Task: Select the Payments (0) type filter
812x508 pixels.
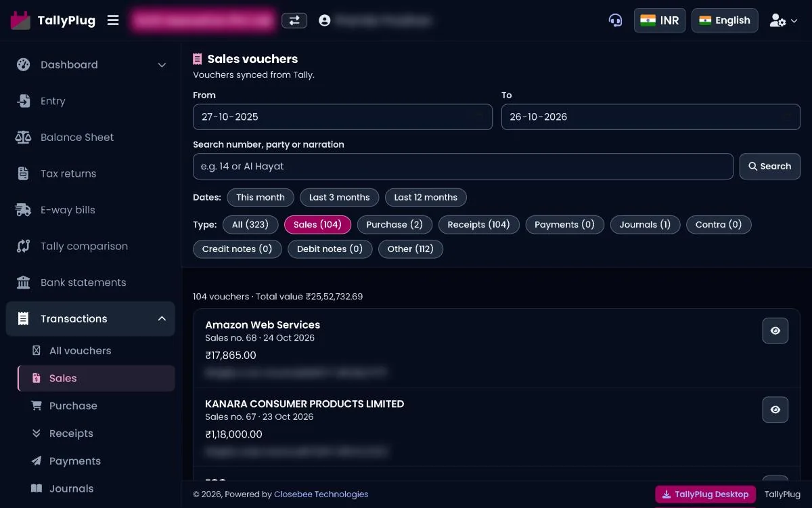Action: pos(564,225)
